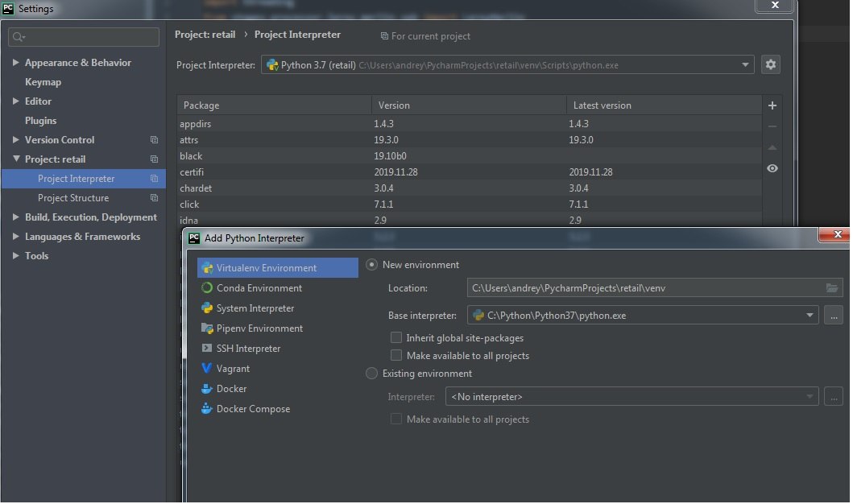The width and height of the screenshot is (853, 504).
Task: Select the click package row
Action: pos(470,205)
